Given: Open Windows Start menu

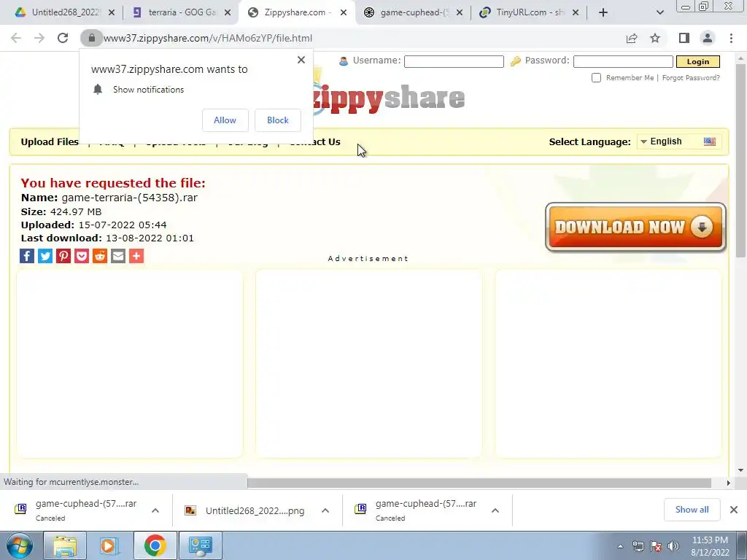Looking at the screenshot, I should coord(20,545).
